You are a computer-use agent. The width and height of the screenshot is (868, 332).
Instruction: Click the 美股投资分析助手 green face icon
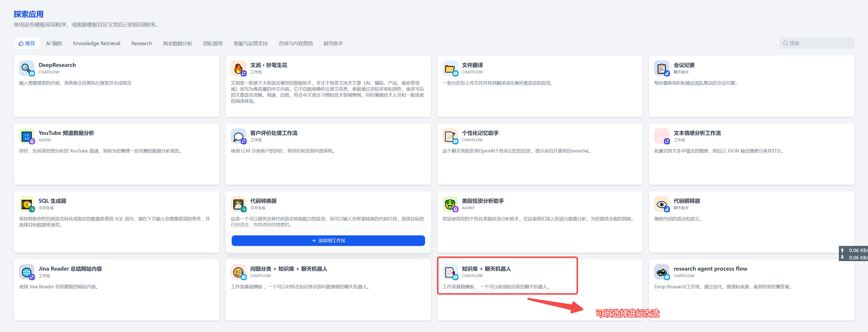[449, 204]
